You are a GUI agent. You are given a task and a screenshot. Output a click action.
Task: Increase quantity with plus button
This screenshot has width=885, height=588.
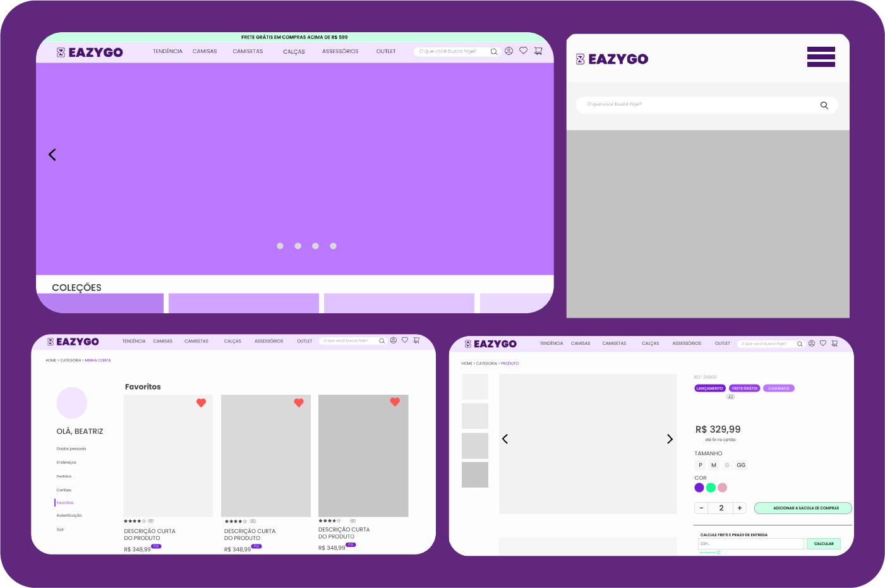click(740, 508)
